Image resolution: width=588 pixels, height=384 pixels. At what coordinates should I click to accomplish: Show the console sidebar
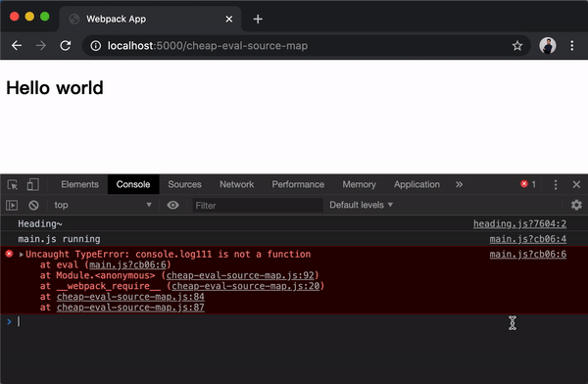click(x=12, y=205)
